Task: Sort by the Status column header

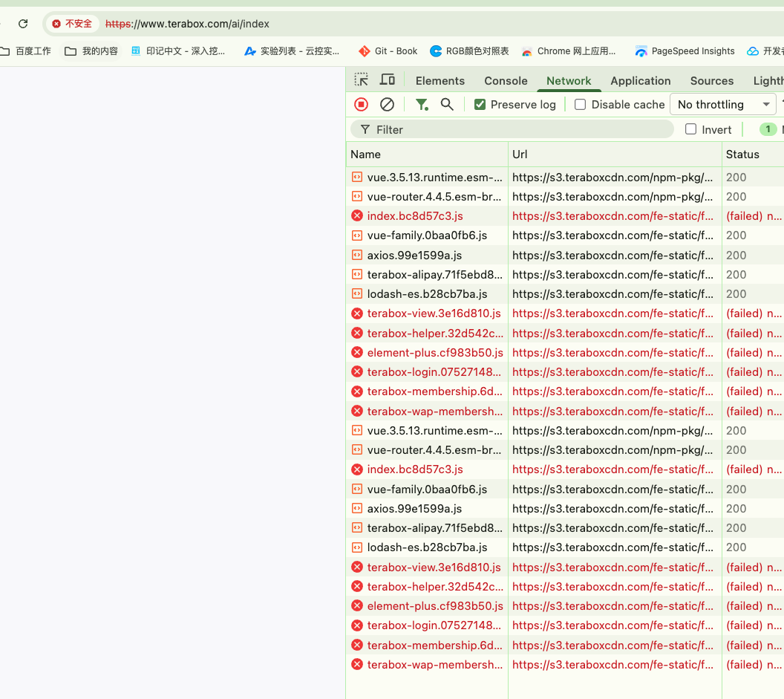Action: [x=753, y=154]
